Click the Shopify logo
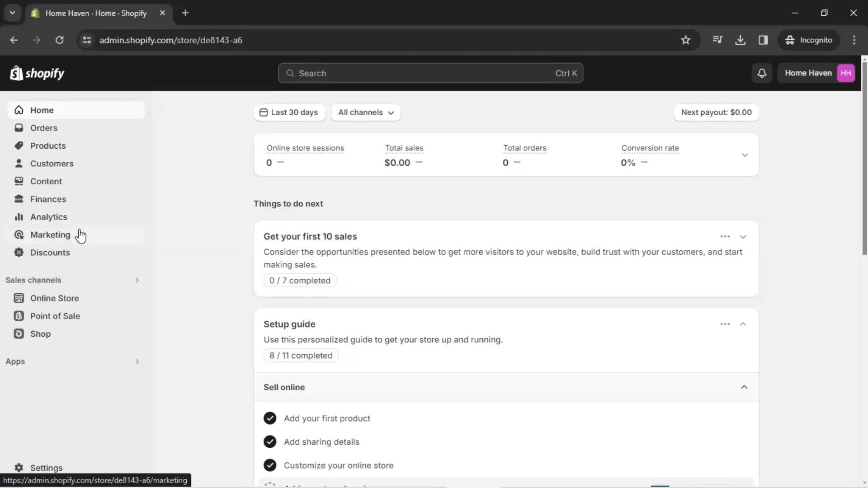The height and width of the screenshot is (488, 868). click(37, 73)
